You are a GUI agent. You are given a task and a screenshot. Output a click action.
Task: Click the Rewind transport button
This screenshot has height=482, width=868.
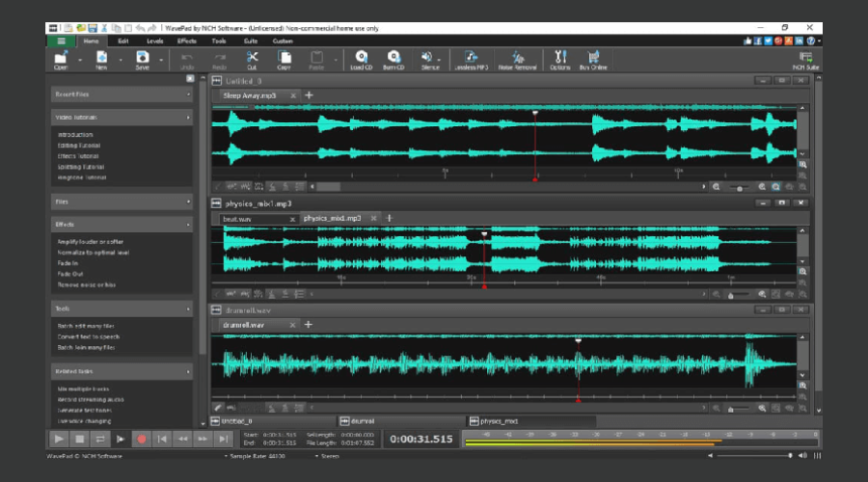pos(182,439)
